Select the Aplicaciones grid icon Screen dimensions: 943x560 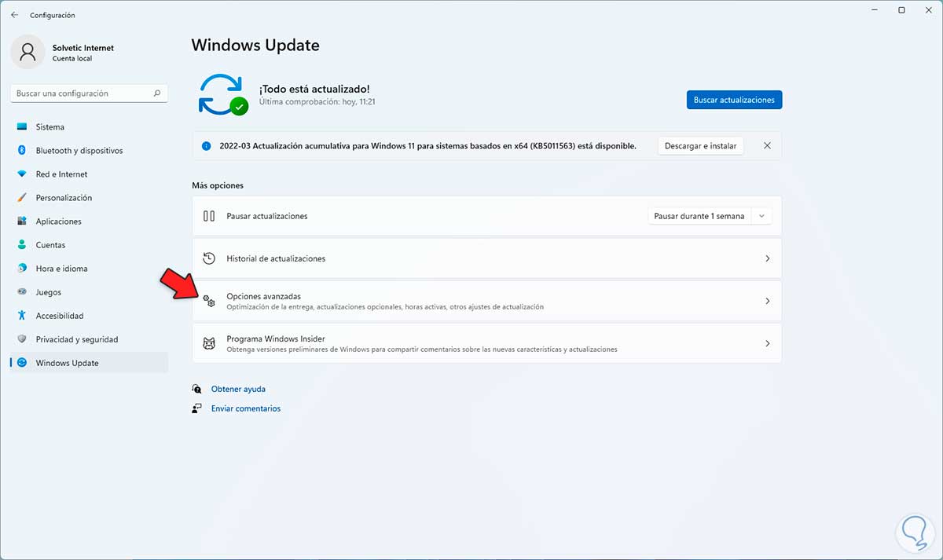point(22,221)
